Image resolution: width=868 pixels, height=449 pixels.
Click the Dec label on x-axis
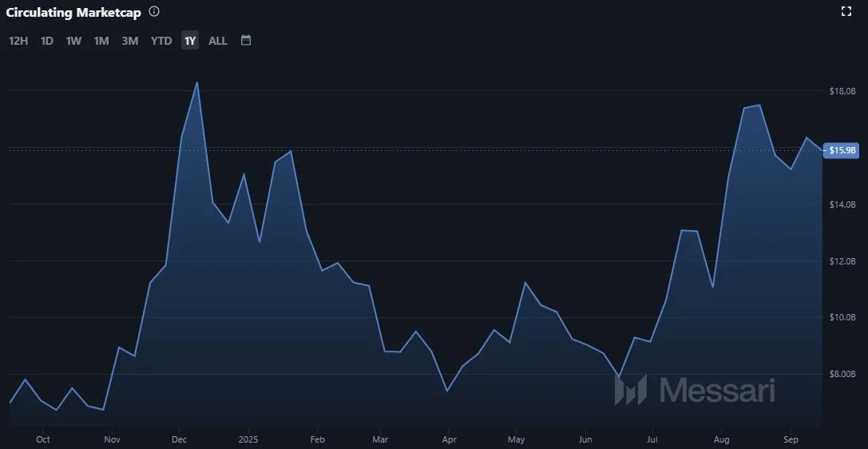[180, 439]
